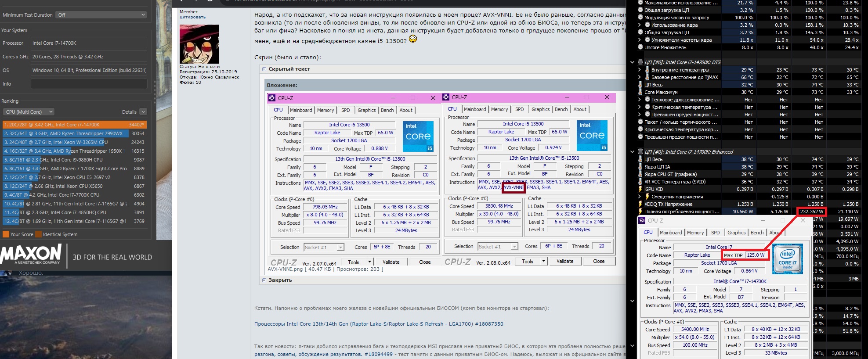Expand the Тепловое дросселирование row
Image resolution: width=868 pixels, height=359 pixels.
[640, 100]
